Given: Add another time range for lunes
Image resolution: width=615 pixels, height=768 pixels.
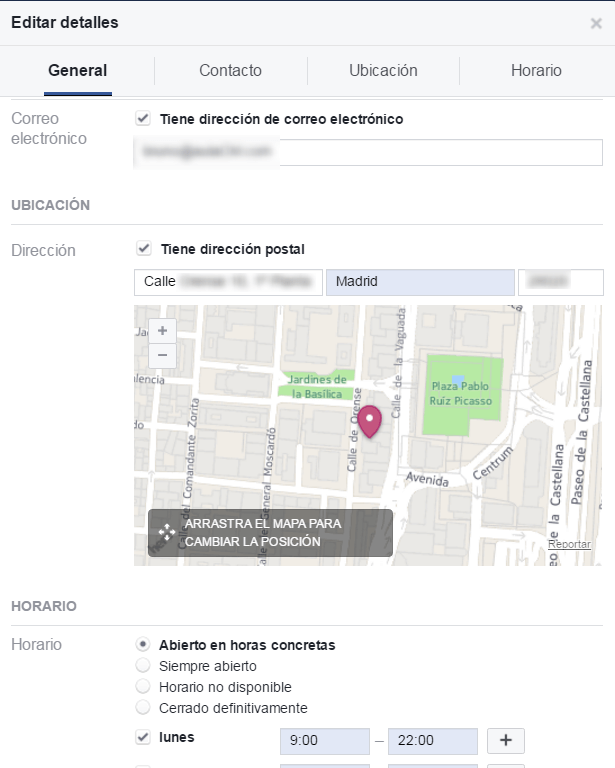Looking at the screenshot, I should tap(506, 741).
